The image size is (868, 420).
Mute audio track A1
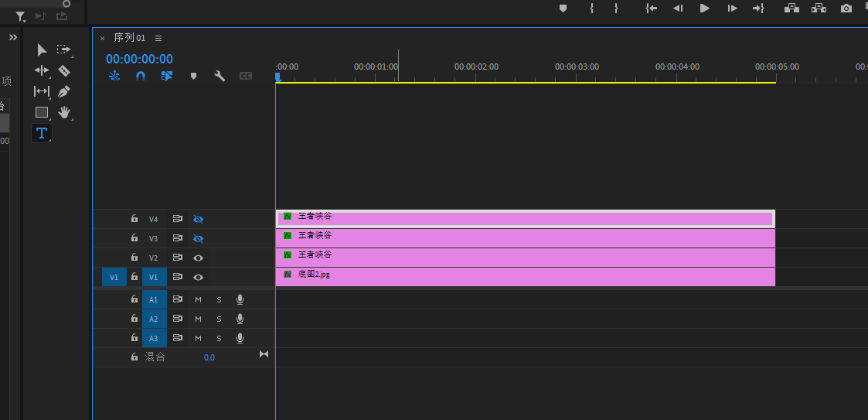pos(198,299)
